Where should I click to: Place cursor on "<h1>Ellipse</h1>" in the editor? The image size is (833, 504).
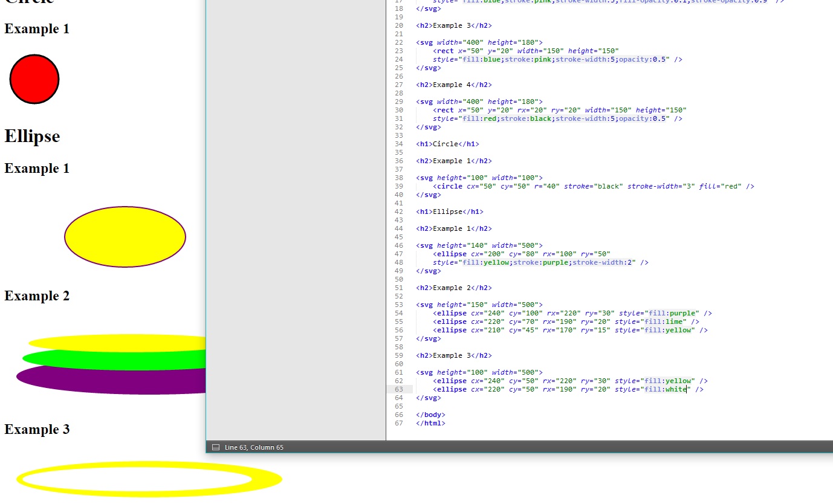point(450,212)
